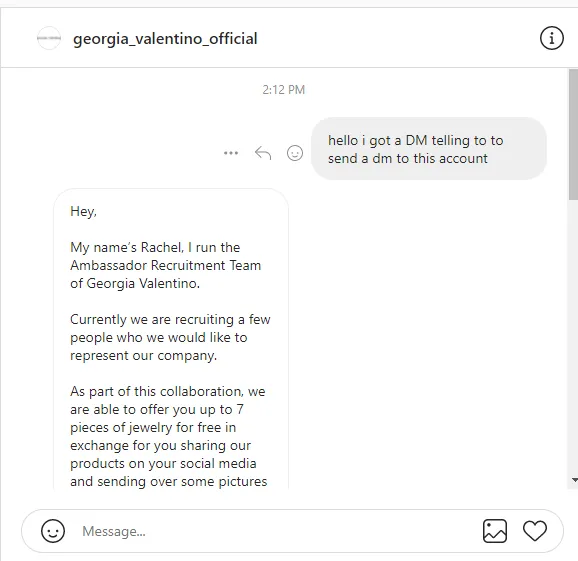Click the paragraph starting 'Currently we are recruiting'

click(170, 337)
